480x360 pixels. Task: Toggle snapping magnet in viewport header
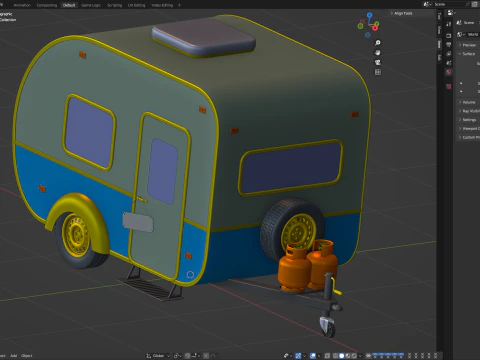(x=188, y=356)
